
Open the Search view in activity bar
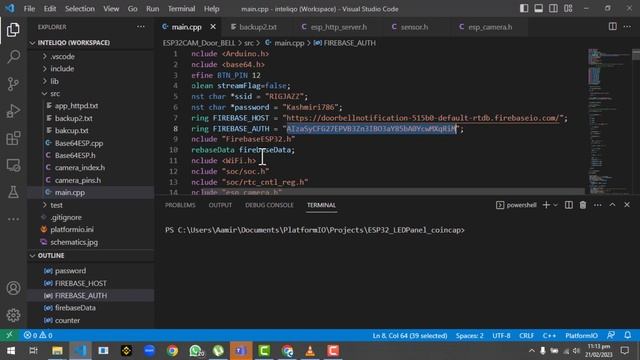click(x=13, y=56)
